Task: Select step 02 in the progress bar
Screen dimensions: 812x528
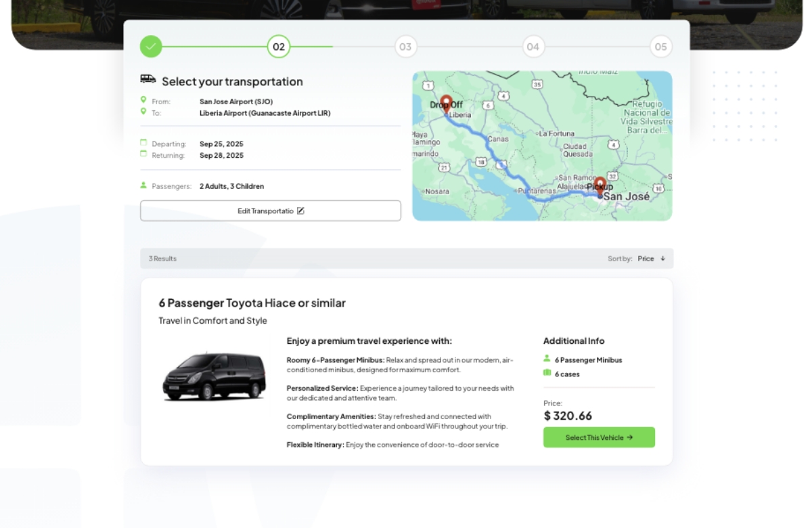Action: click(279, 46)
